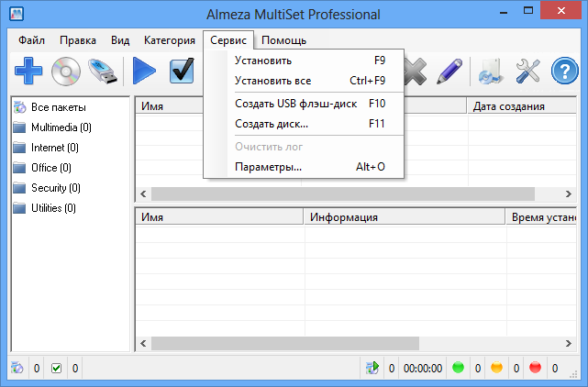Select the Security (0) category
This screenshot has height=387, width=588.
click(x=56, y=188)
